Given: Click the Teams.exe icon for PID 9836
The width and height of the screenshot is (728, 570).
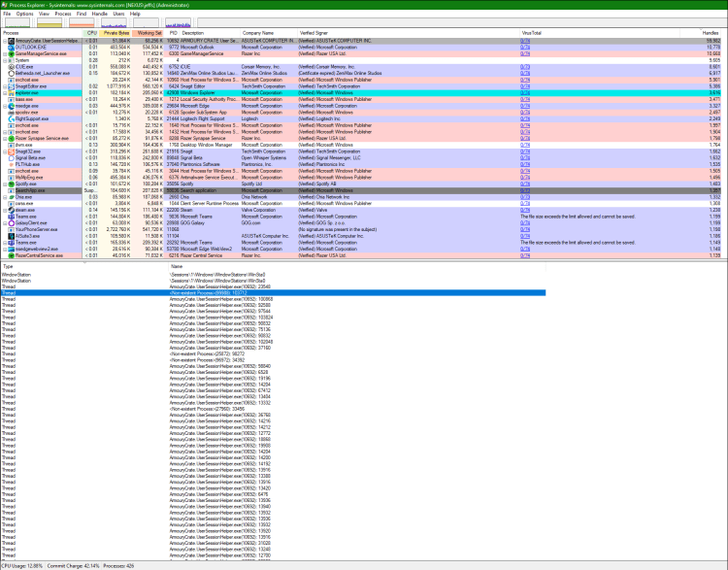Looking at the screenshot, I should point(11,217).
